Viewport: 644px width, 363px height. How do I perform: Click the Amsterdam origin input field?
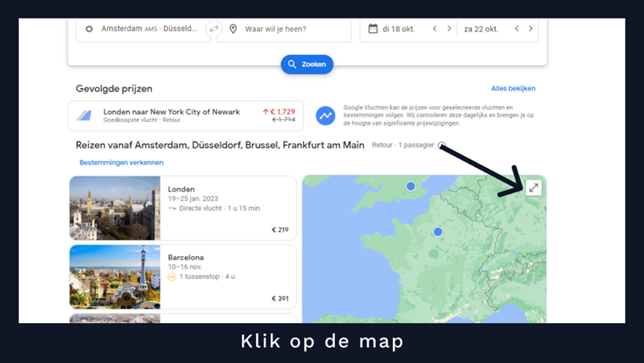click(x=148, y=29)
